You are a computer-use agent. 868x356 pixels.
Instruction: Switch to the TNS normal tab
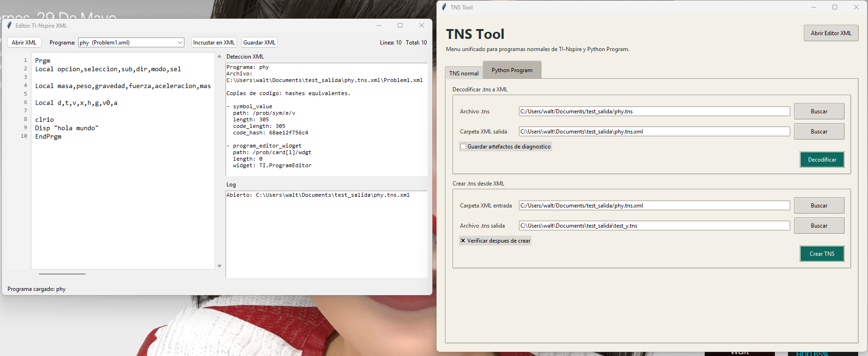coord(464,73)
